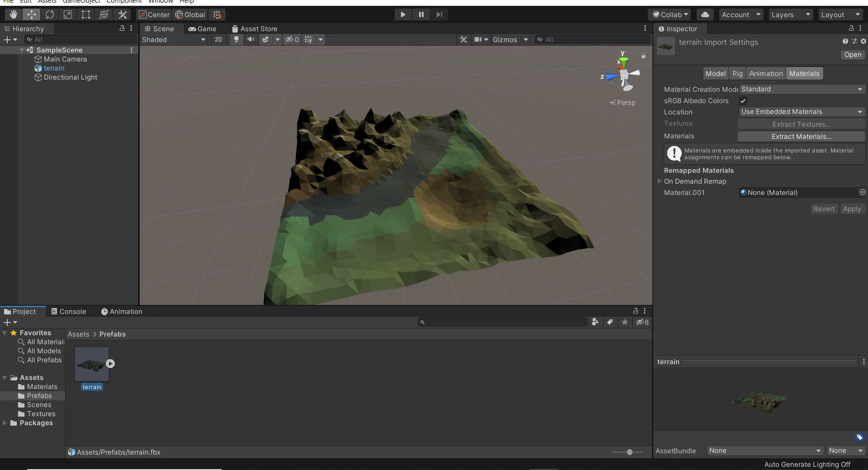Open the Material Creation Mode dropdown
The image size is (868, 470).
point(802,89)
